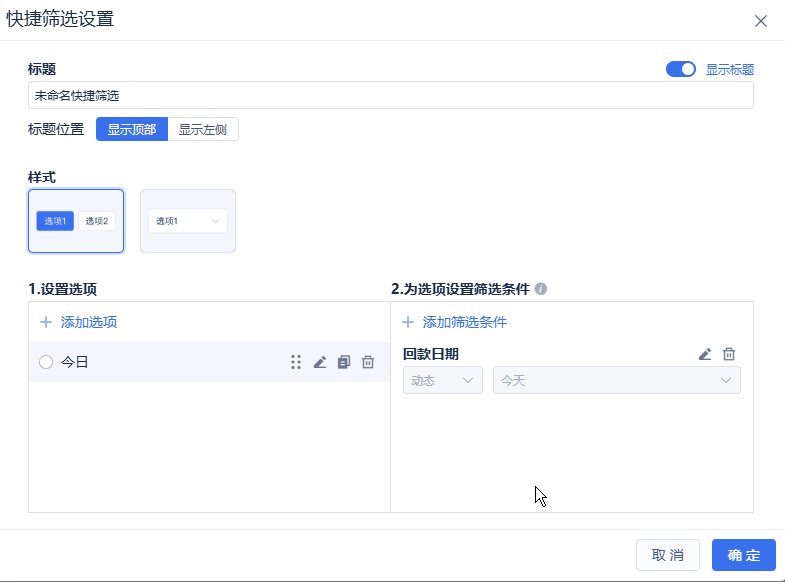Screen dimensions: 785x582
Task: Choose the dropdown style thumbnail
Action: tap(188, 221)
